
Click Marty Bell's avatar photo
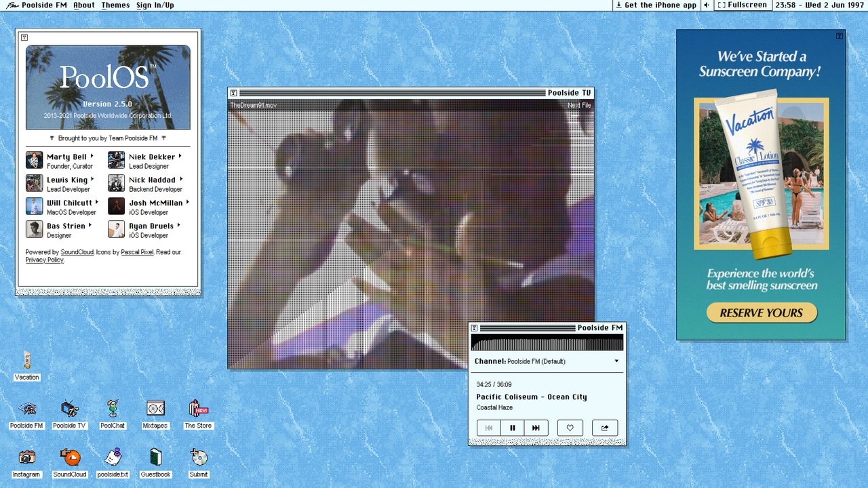point(35,160)
